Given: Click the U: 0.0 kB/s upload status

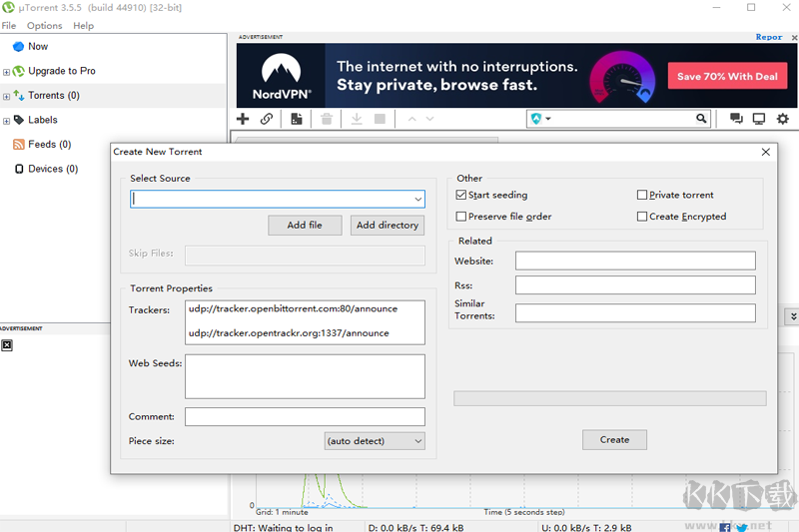Looking at the screenshot, I should (x=586, y=528).
